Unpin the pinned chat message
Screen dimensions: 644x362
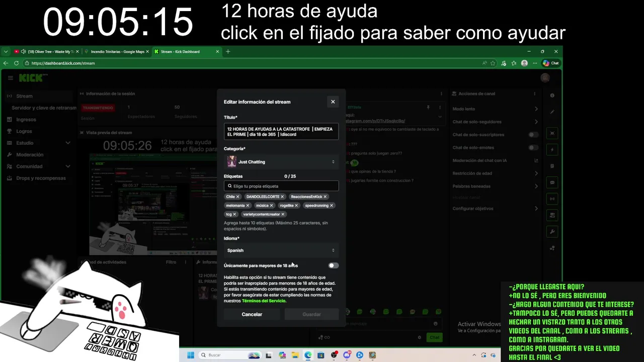[x=429, y=107]
